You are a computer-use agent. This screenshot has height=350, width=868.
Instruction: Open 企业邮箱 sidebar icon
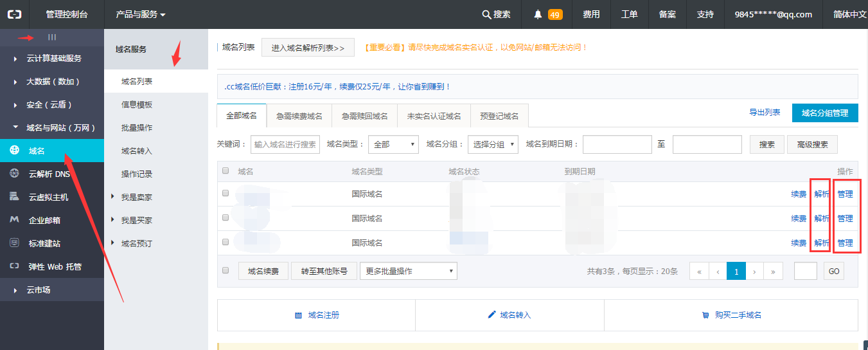point(14,220)
